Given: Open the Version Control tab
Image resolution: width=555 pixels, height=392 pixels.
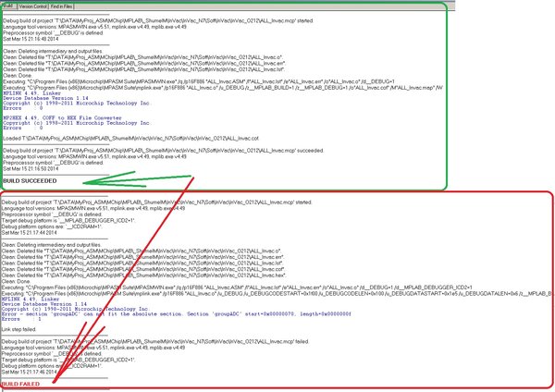Looking at the screenshot, I should coord(33,6).
